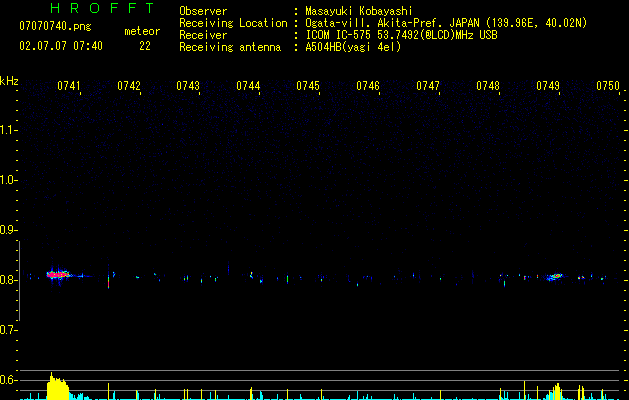
Task: Click the HROFFT title text
Action: (103, 8)
